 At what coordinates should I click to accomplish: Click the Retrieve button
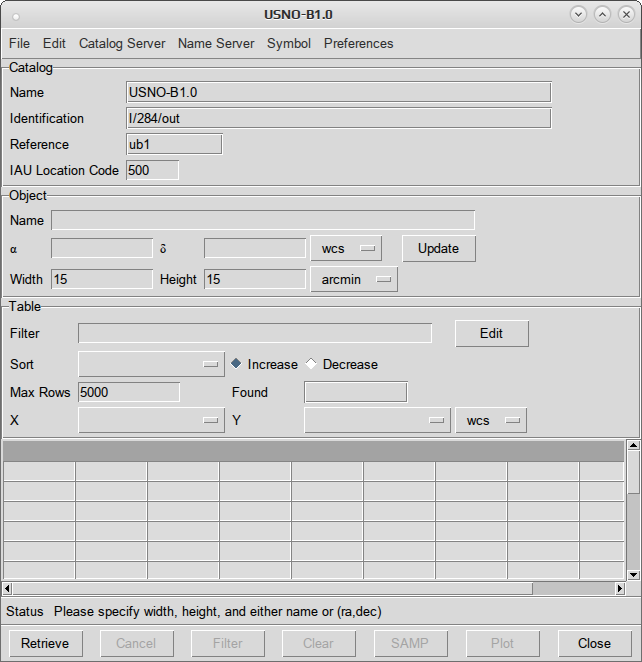pos(46,643)
